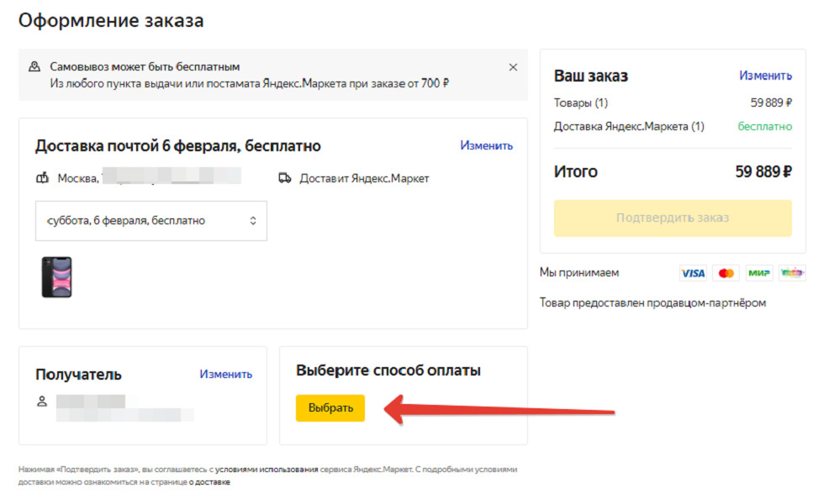Click the mailbox icon next to Москва
This screenshot has width=834, height=504.
[x=42, y=177]
